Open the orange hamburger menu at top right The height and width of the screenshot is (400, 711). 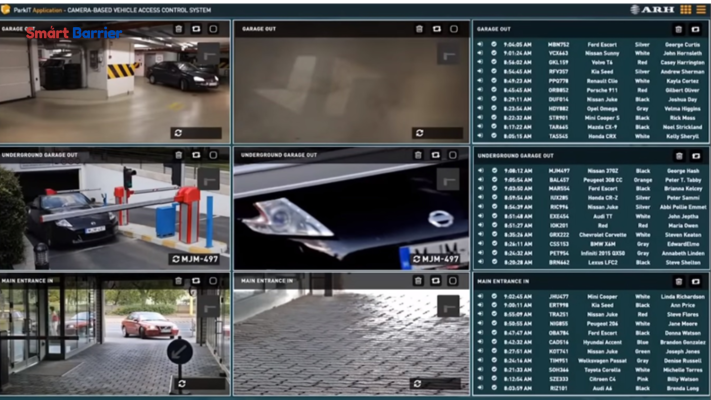pyautogui.click(x=700, y=9)
